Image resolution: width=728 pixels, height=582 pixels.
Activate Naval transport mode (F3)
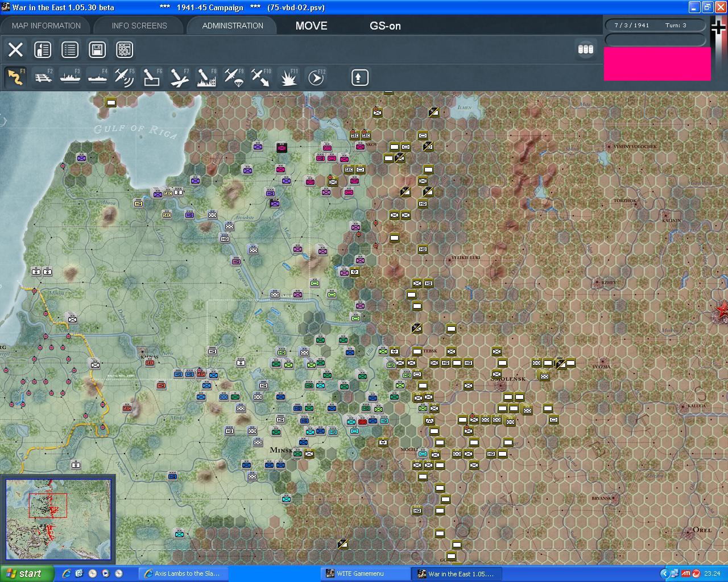coord(70,77)
